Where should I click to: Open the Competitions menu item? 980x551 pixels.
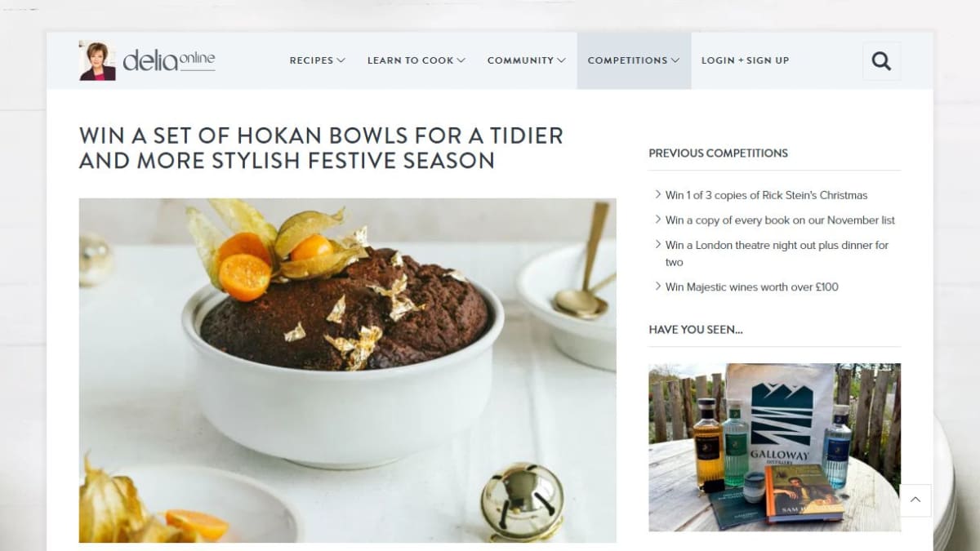(634, 60)
